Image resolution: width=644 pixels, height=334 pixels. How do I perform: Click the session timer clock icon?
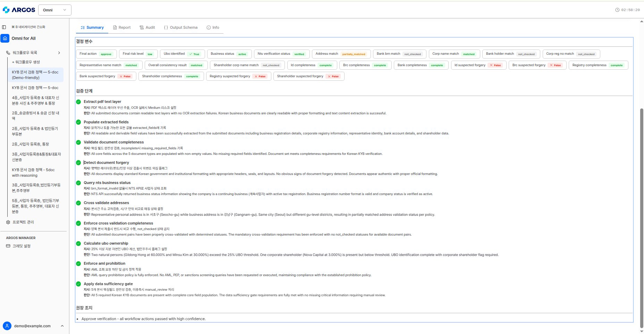617,10
